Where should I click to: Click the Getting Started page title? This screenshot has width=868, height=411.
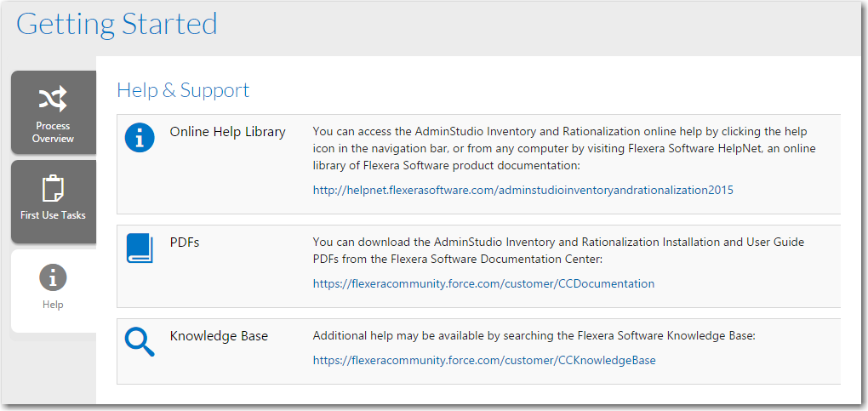pyautogui.click(x=117, y=24)
